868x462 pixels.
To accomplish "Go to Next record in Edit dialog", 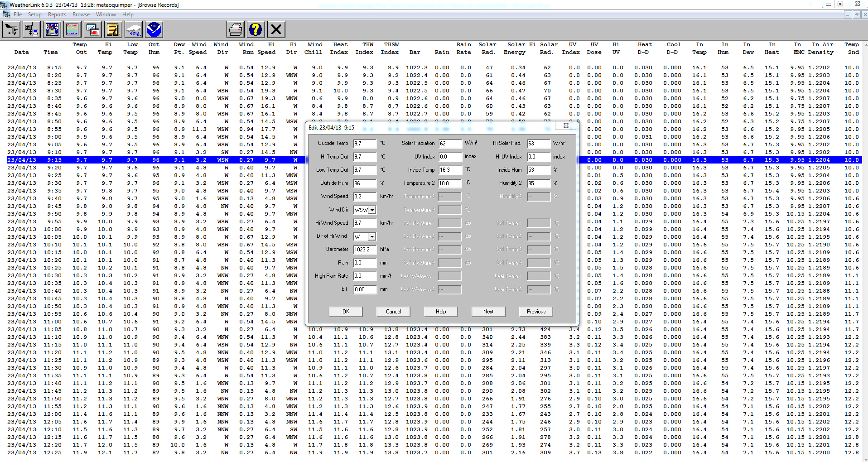I will pyautogui.click(x=488, y=312).
